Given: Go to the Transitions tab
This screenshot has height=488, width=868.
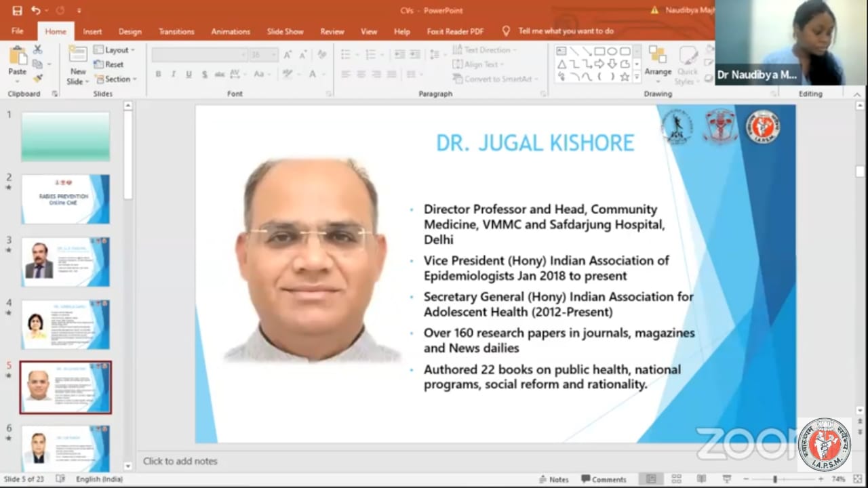Looking at the screenshot, I should click(x=176, y=31).
